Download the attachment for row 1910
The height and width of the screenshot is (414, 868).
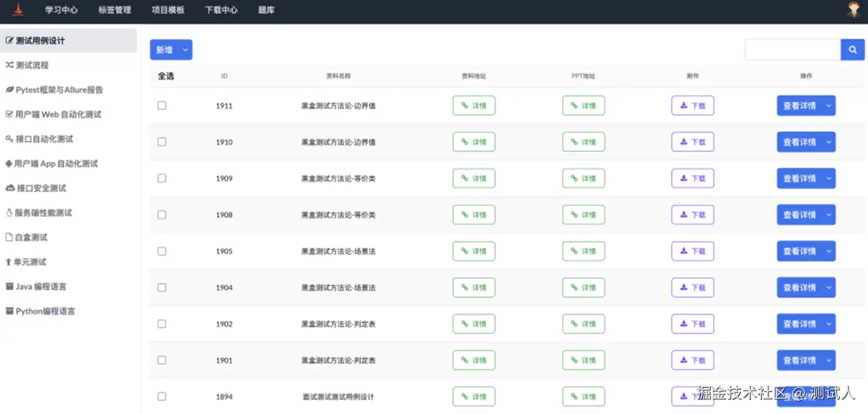pyautogui.click(x=693, y=142)
